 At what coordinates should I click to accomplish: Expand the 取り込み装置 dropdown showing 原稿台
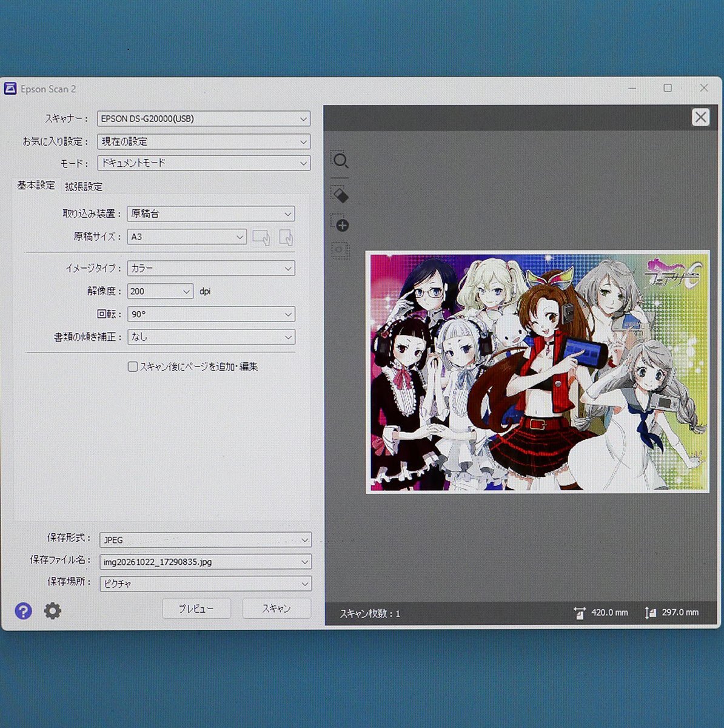pos(211,214)
